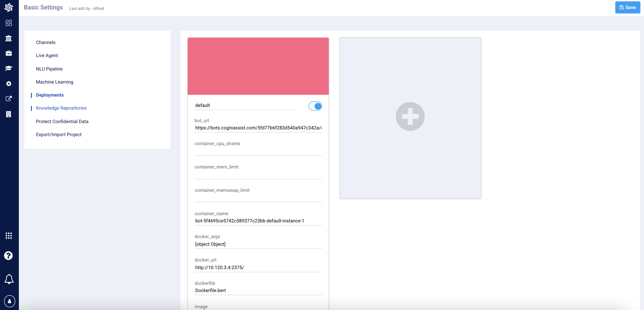The image size is (644, 310).
Task: Click the user profile avatar icon
Action: pos(9,301)
